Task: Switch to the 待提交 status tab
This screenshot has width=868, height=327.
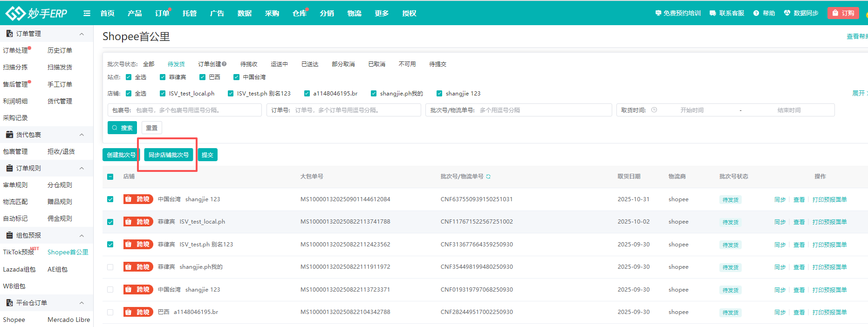Action: pyautogui.click(x=438, y=64)
